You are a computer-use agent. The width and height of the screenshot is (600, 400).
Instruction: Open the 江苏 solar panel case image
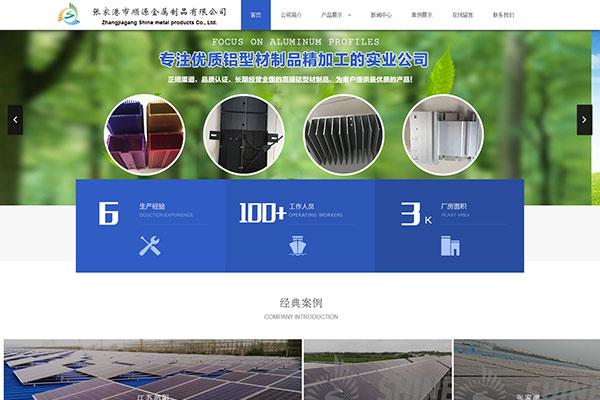[x=153, y=369]
